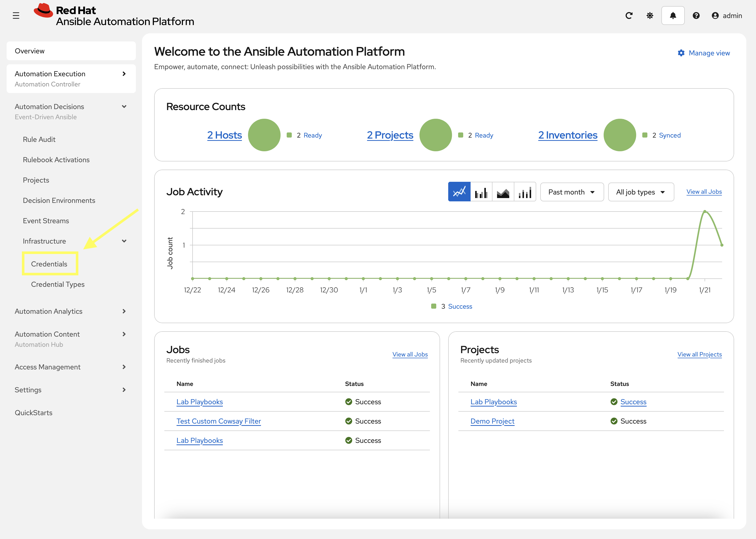756x539 pixels.
Task: Toggle the dark/light theme sun icon
Action: 650,16
